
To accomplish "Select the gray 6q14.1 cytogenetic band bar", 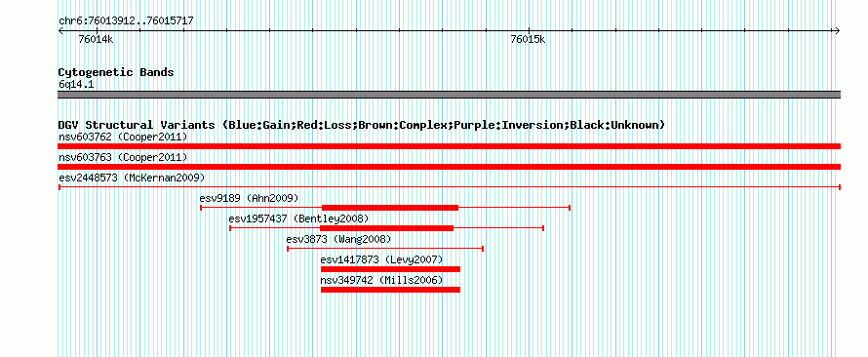I will [449, 95].
